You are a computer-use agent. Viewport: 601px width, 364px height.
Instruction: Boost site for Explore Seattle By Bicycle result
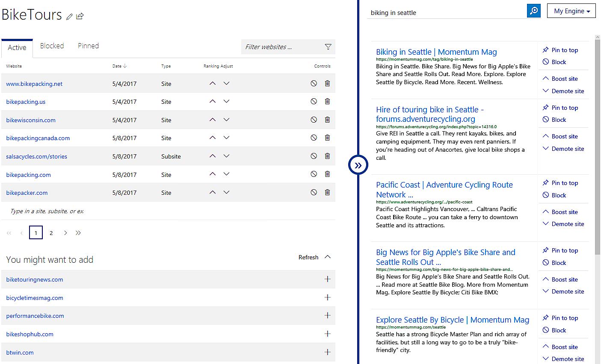tap(560, 347)
